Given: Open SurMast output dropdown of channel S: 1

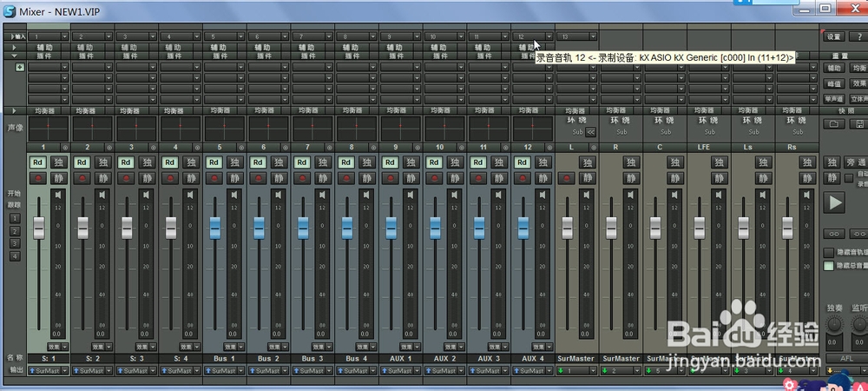Looking at the screenshot, I should point(65,370).
